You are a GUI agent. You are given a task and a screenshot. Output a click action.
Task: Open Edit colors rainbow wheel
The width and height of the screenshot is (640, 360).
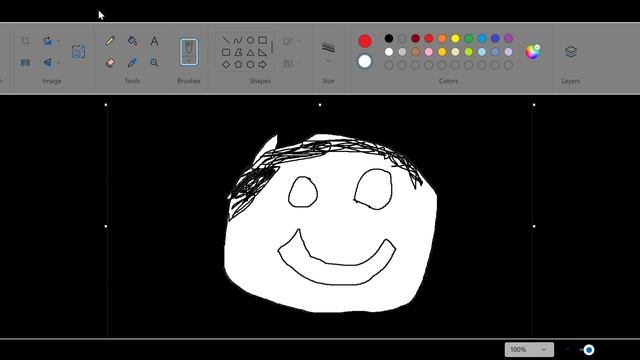532,52
